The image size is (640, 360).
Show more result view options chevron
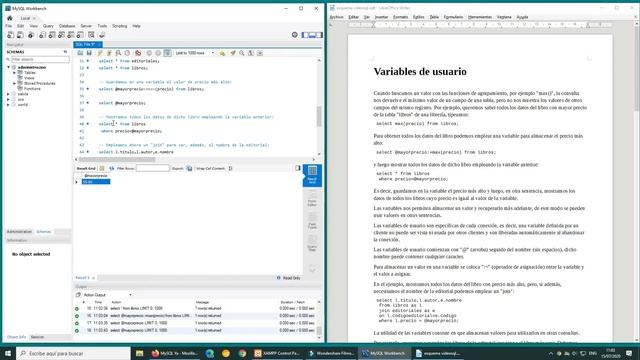click(x=312, y=269)
